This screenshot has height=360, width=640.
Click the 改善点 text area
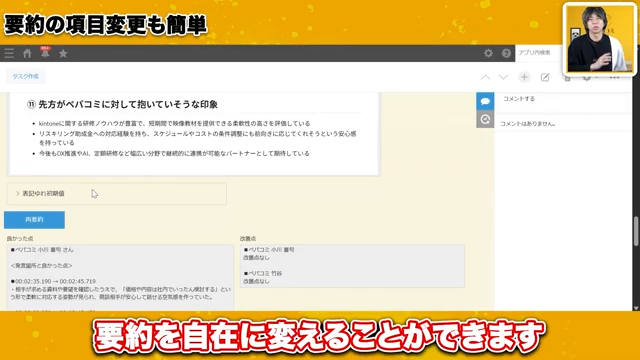click(x=352, y=266)
